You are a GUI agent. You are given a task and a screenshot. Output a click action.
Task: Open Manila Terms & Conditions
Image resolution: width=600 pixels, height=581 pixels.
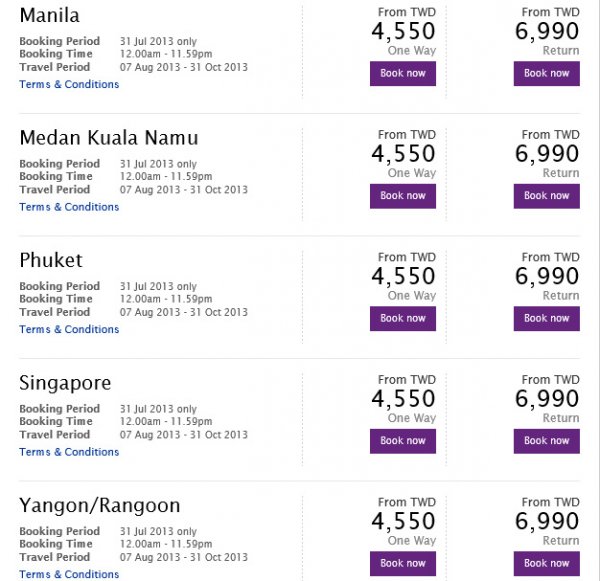click(x=69, y=84)
